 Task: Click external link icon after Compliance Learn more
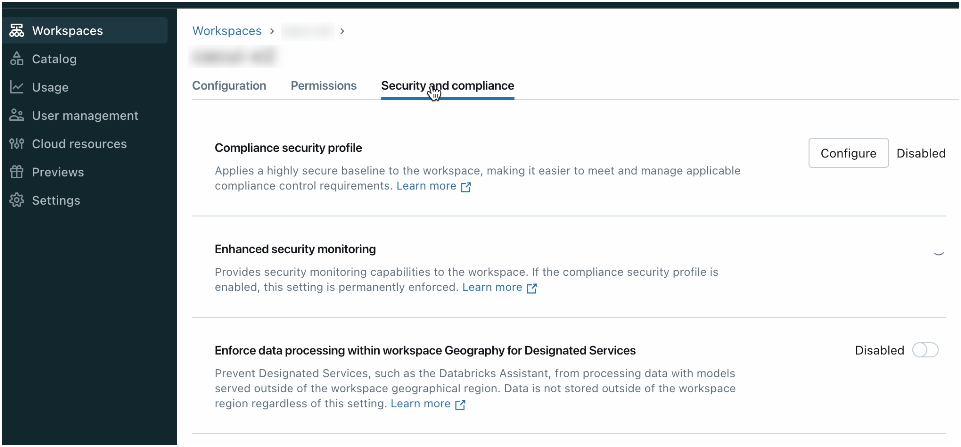pos(466,187)
